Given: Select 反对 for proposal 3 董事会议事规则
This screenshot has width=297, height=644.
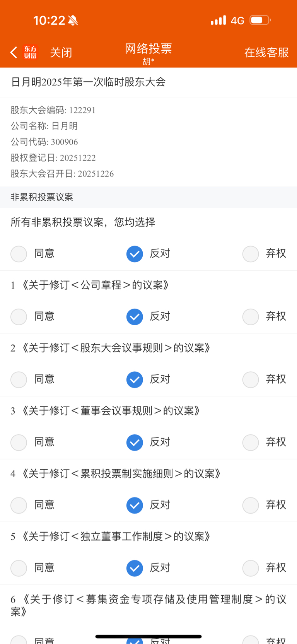Looking at the screenshot, I should click(x=135, y=442).
